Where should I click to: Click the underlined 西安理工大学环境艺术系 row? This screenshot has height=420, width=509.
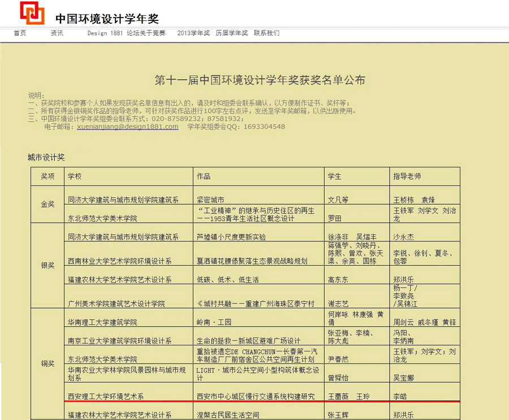106,396
